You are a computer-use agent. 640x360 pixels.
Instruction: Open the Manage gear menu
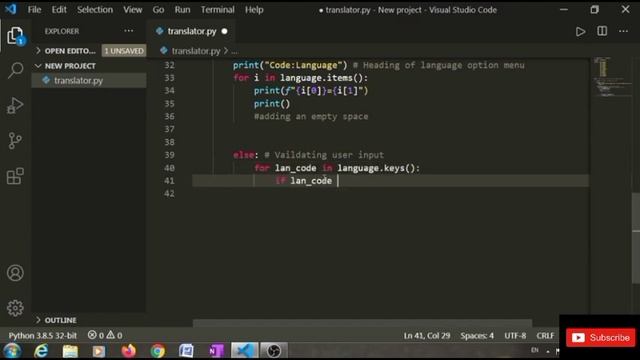16,308
